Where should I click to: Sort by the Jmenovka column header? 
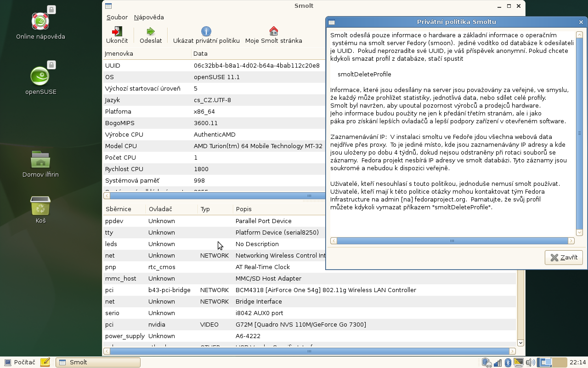(119, 54)
